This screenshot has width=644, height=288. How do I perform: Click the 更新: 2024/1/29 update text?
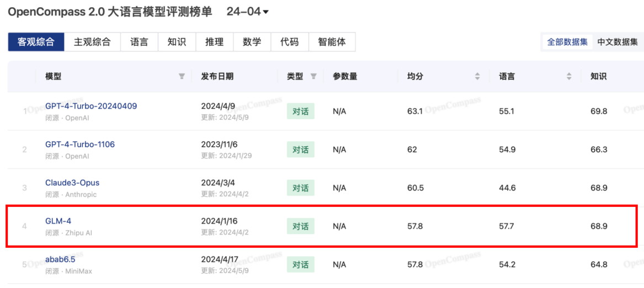pos(225,156)
